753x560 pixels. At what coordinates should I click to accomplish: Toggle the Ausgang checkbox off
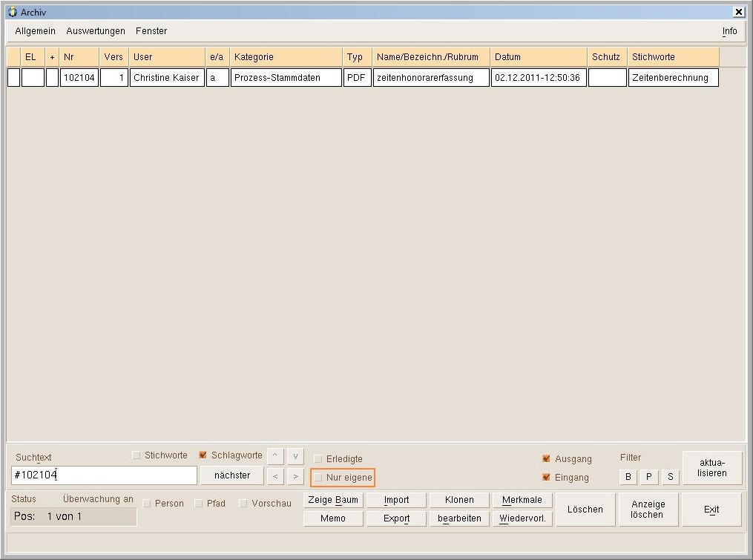(547, 459)
